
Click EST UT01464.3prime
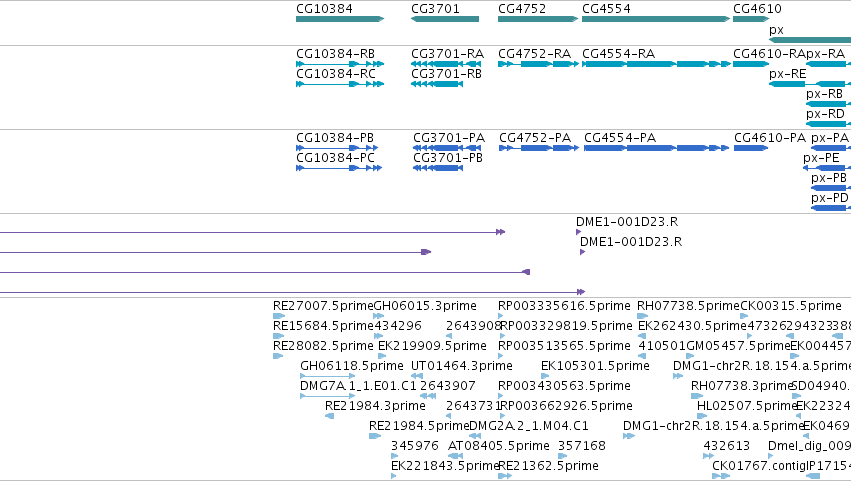[x=461, y=366]
